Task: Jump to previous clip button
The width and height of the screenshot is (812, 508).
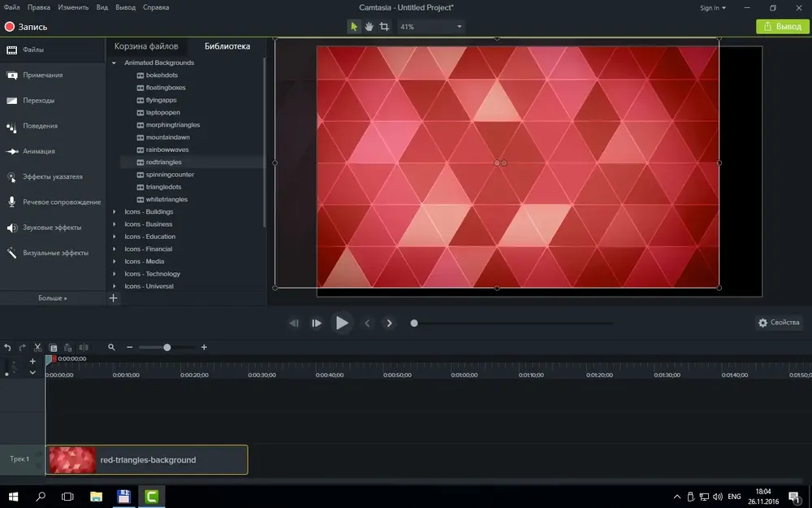Action: 294,323
